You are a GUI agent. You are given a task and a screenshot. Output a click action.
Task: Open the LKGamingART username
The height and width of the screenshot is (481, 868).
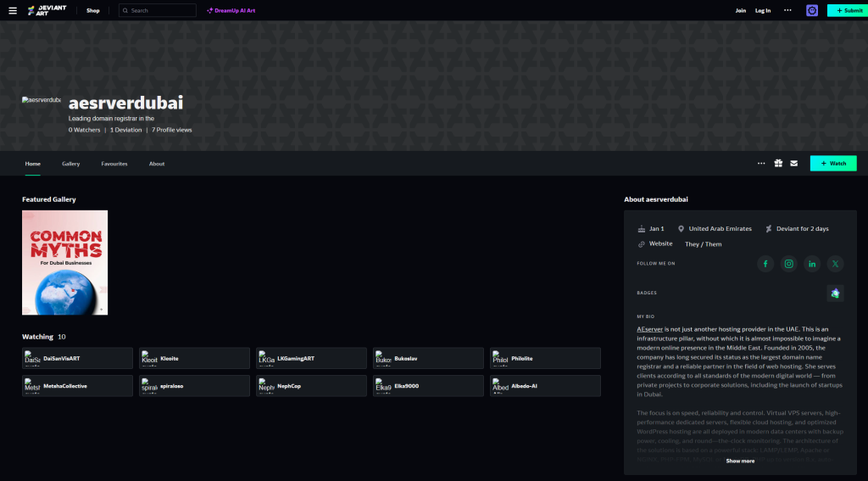pos(296,359)
